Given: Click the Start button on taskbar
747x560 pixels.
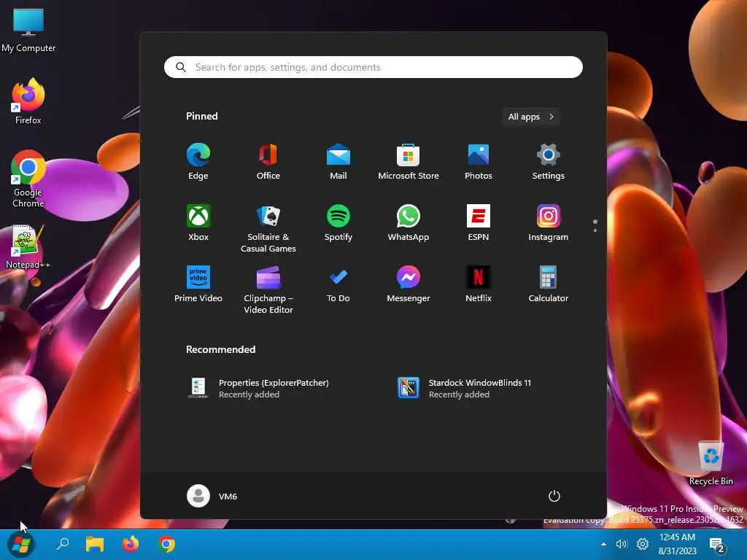Looking at the screenshot, I should [21, 544].
